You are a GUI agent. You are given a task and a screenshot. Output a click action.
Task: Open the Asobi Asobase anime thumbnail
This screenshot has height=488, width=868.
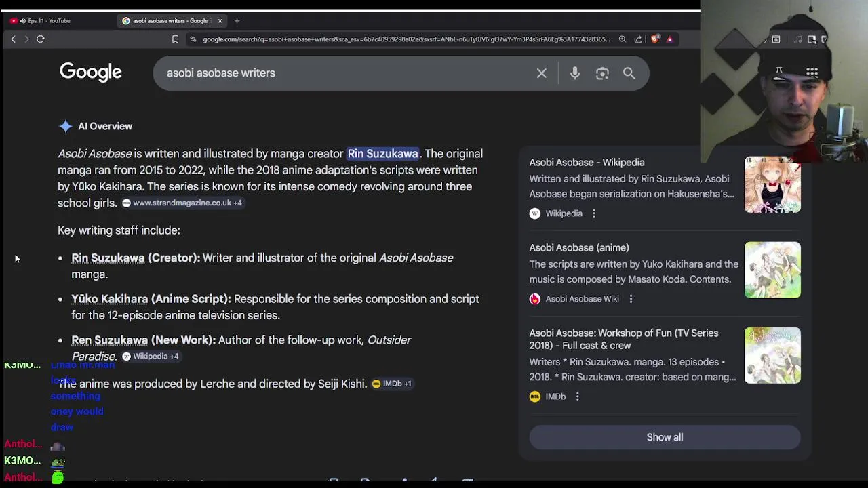point(772,270)
